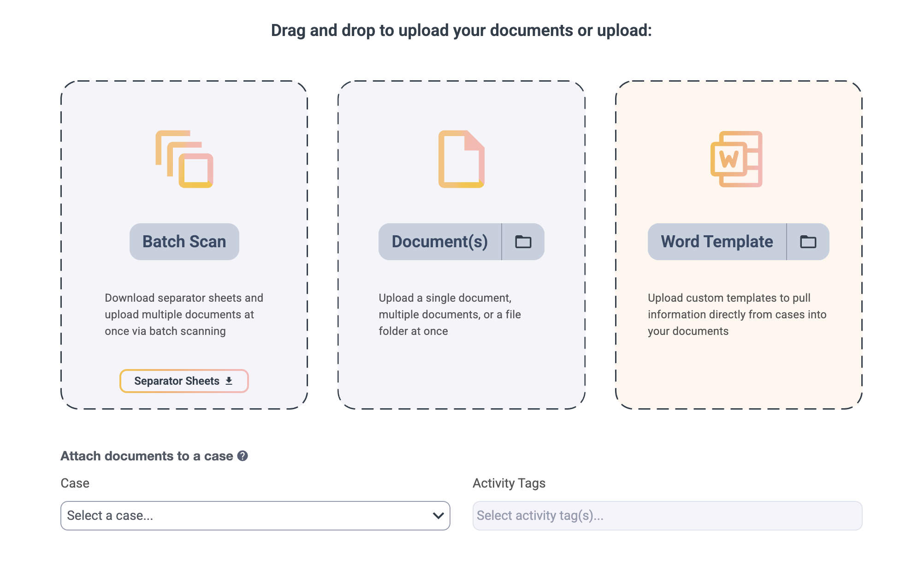The height and width of the screenshot is (578, 924).
Task: Click the Word Template upload button
Action: pyautogui.click(x=717, y=242)
